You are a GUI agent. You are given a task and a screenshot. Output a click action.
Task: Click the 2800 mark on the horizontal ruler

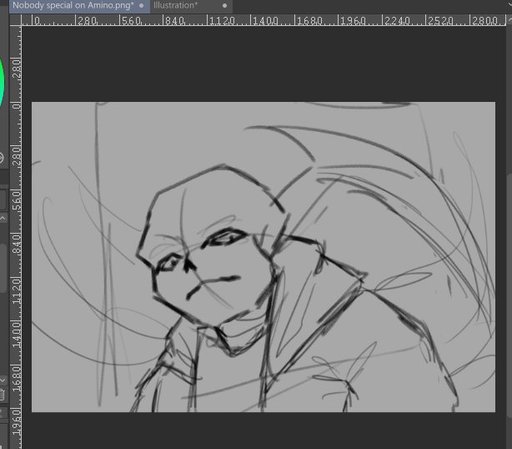(x=485, y=21)
